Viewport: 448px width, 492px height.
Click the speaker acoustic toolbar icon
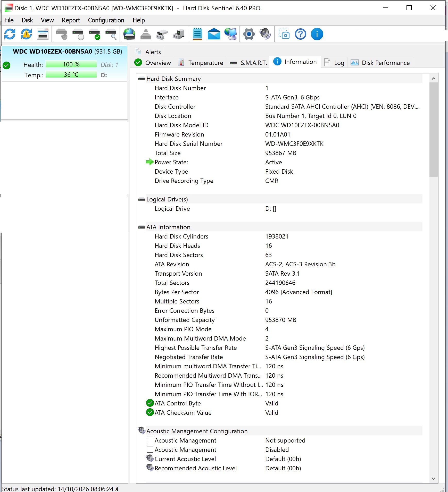pos(265,34)
